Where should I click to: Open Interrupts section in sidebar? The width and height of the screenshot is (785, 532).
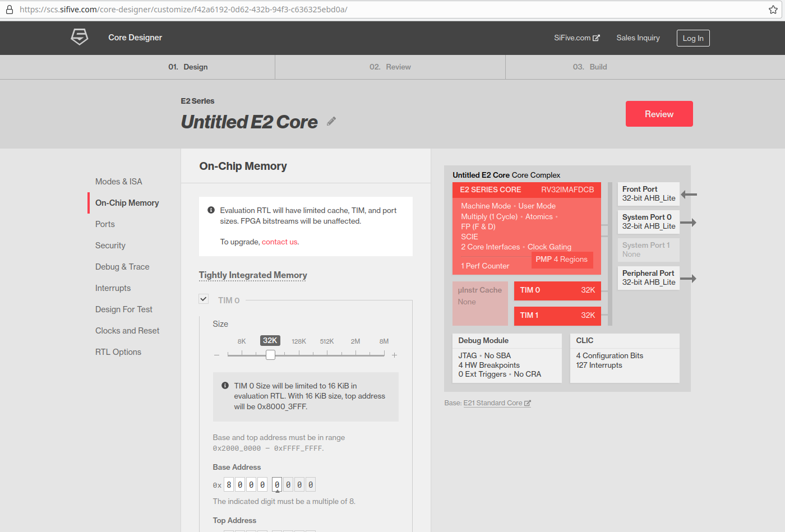(113, 288)
